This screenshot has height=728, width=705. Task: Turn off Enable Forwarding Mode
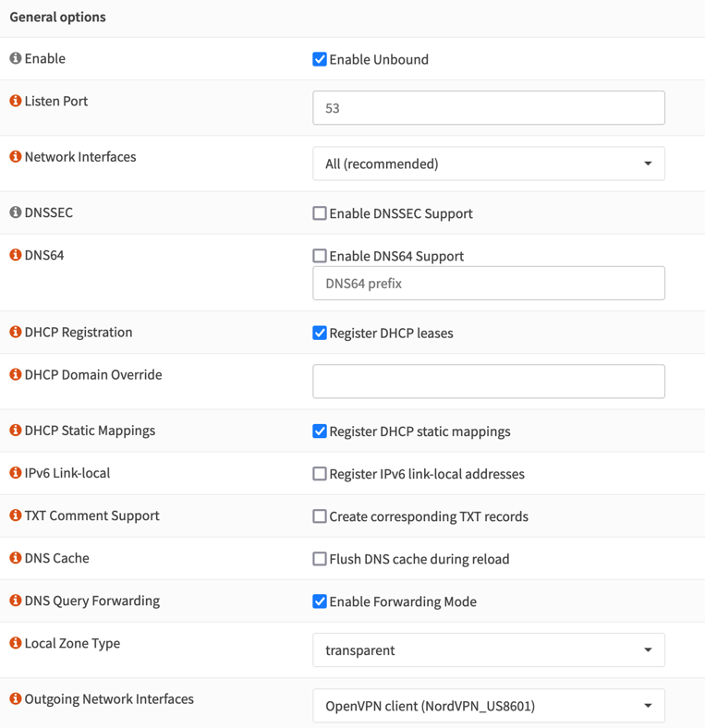(320, 601)
